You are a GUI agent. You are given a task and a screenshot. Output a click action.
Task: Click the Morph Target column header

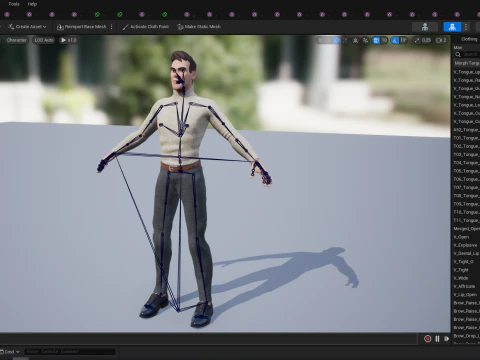tap(467, 63)
